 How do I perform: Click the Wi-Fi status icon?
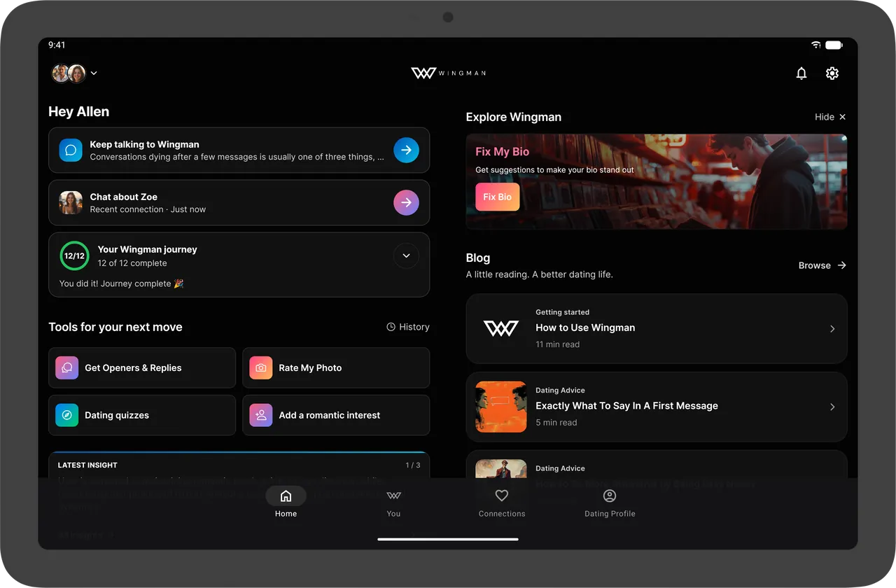815,45
